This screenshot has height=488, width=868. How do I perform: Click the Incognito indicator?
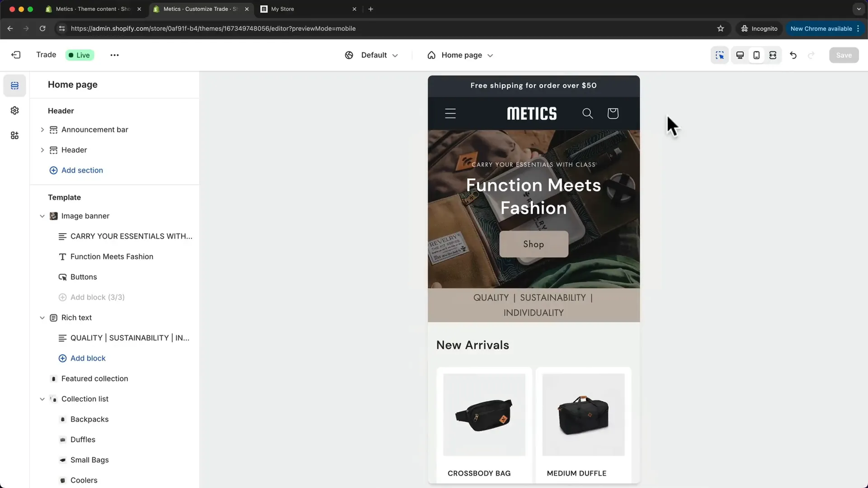click(x=759, y=29)
